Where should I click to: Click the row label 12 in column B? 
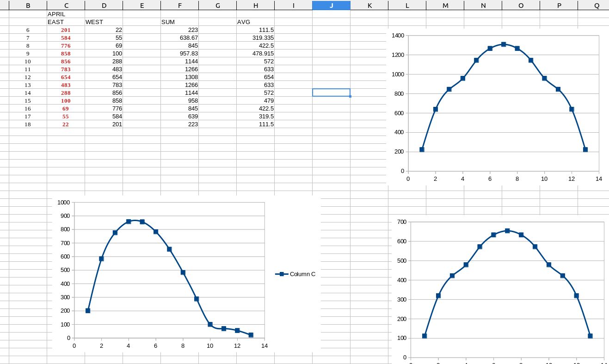click(28, 77)
